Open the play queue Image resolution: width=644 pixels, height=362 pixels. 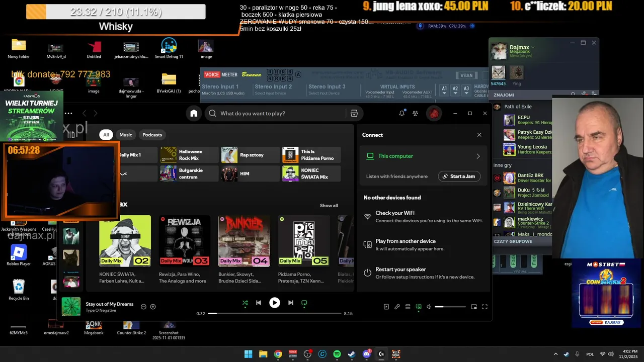coord(408,307)
